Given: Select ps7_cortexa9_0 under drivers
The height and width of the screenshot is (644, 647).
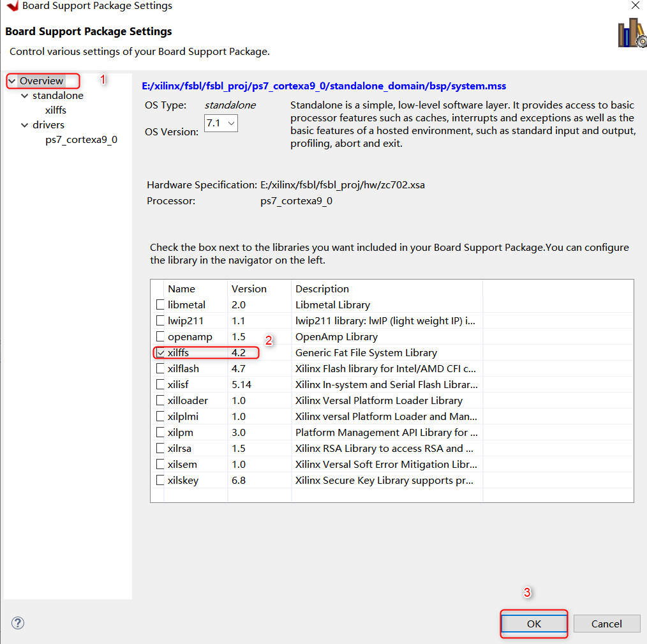Looking at the screenshot, I should pyautogui.click(x=81, y=139).
